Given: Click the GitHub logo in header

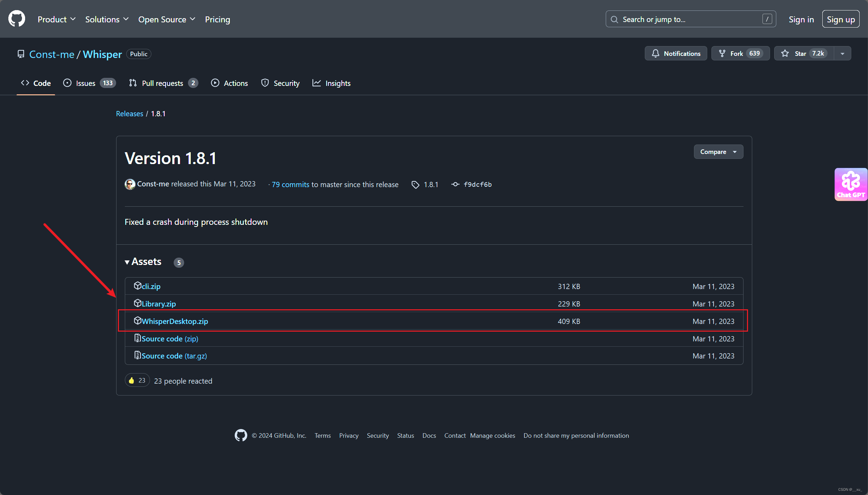Looking at the screenshot, I should 17,19.
